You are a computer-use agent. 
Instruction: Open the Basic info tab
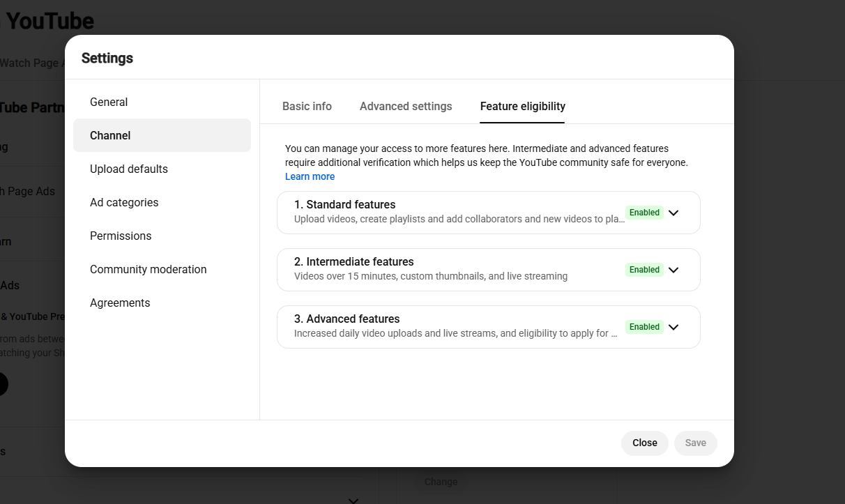pos(307,107)
